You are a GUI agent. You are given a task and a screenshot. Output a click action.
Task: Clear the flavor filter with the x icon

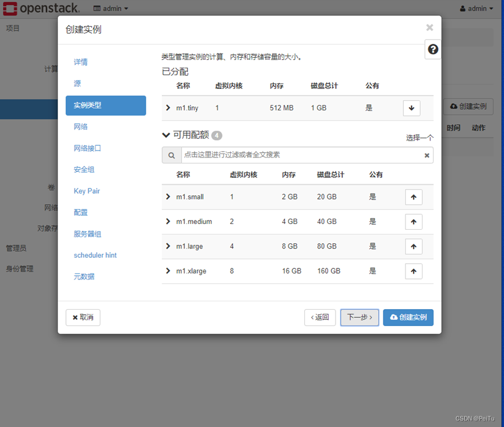point(427,155)
